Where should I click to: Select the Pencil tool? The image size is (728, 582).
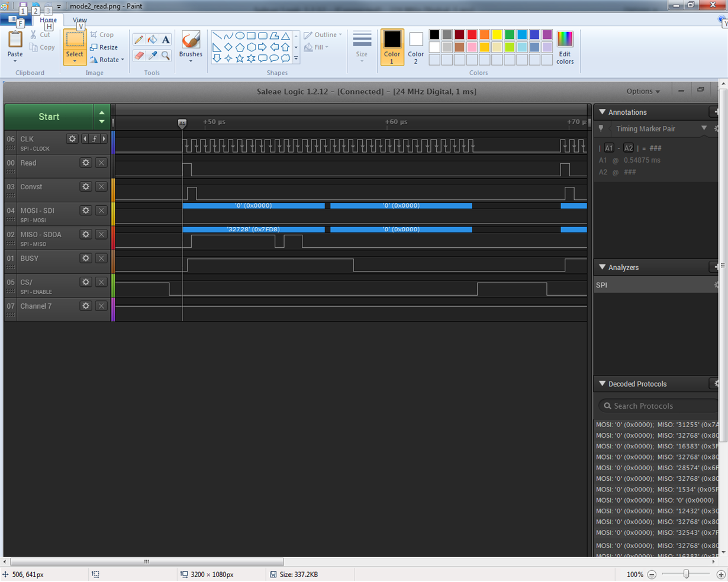click(x=138, y=40)
